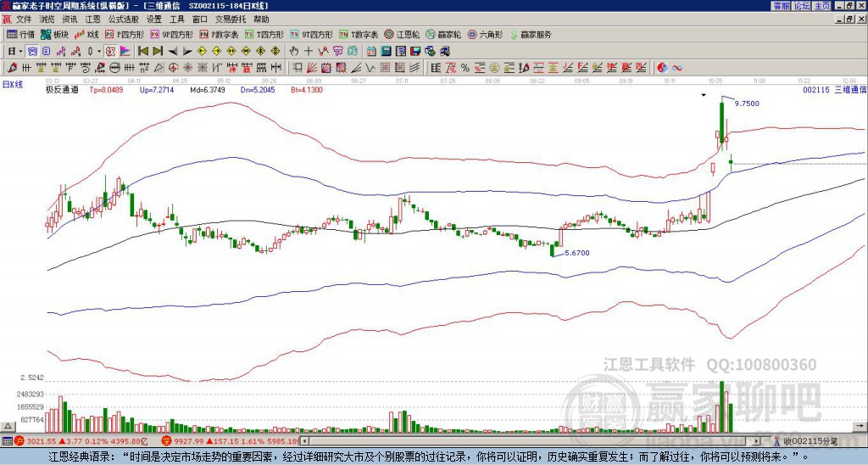Viewport: 868px width, 465px height.
Task: Open the 行情 quotes view
Action: pos(20,34)
